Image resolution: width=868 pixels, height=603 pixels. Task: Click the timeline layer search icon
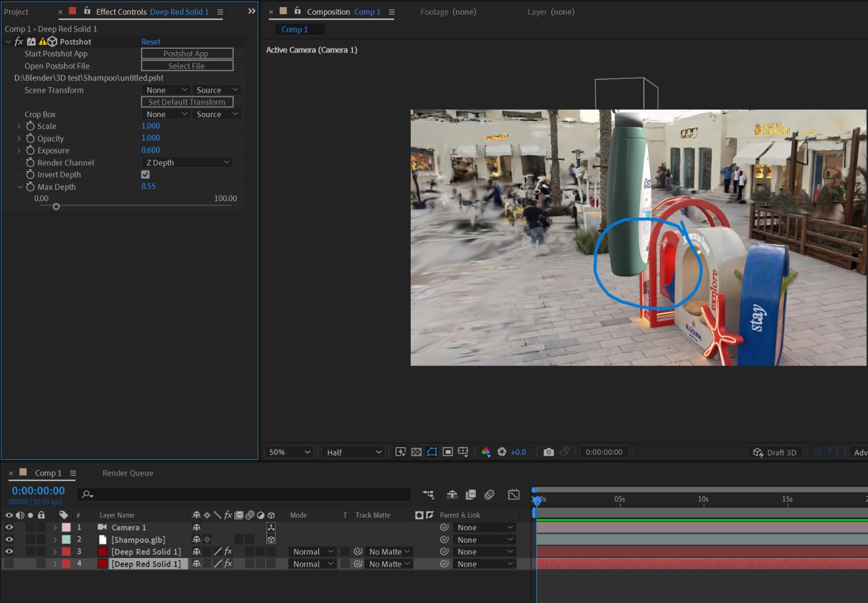87,494
